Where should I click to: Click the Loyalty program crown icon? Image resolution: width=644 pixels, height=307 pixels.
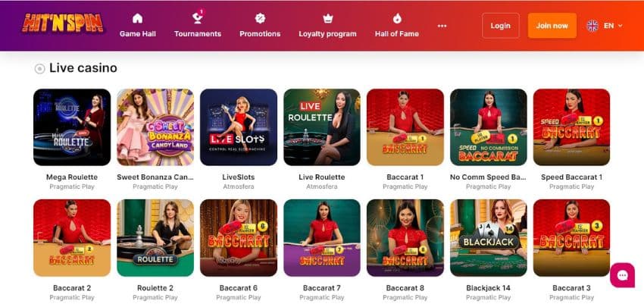(x=328, y=18)
